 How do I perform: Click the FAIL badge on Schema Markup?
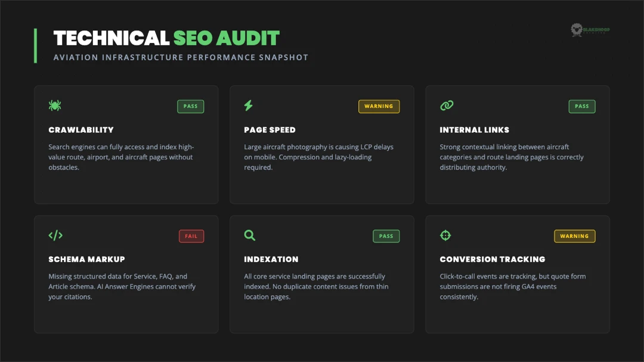(191, 236)
